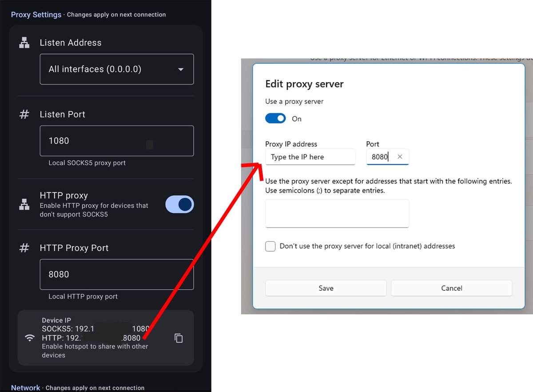This screenshot has height=392, width=533.
Task: Click the HTTP proxy label text
Action: pyautogui.click(x=64, y=195)
